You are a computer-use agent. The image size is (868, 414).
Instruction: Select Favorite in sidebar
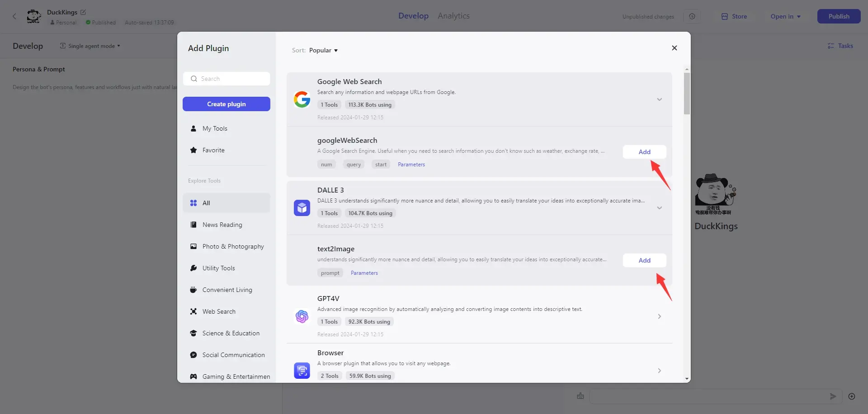point(226,150)
